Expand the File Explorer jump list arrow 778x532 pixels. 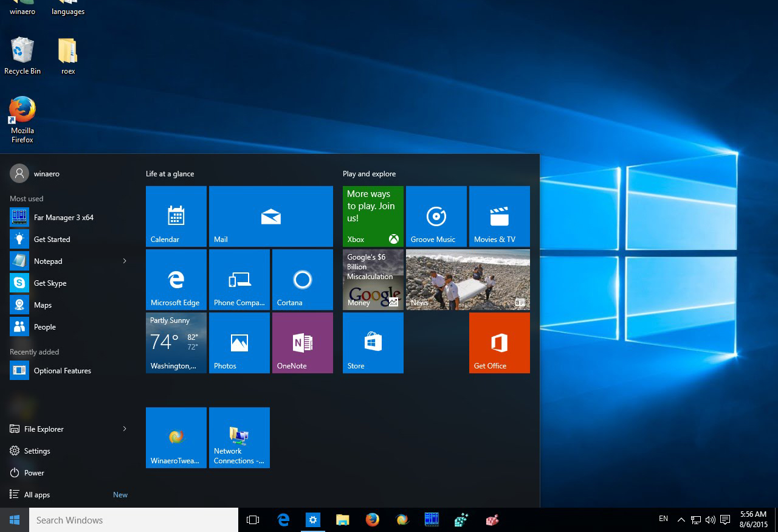tap(125, 429)
